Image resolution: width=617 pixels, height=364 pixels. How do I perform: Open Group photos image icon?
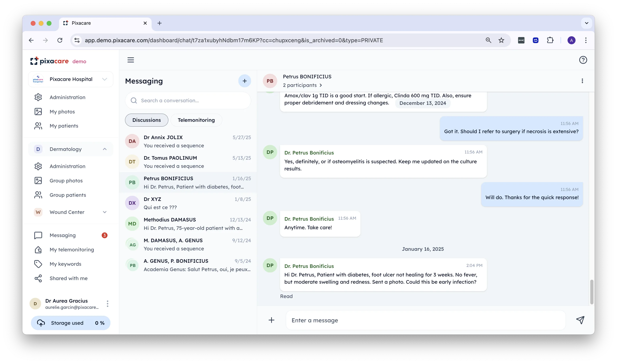tap(38, 181)
